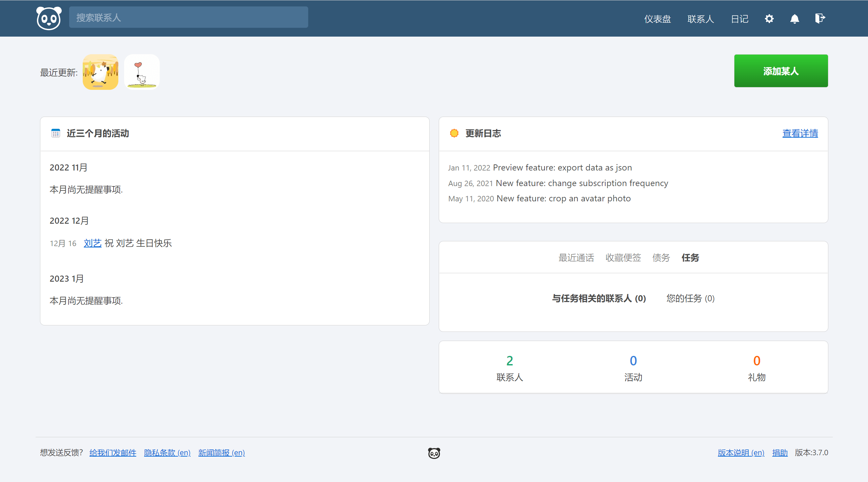Switch to the 最近通话 tab
The width and height of the screenshot is (868, 482).
point(576,258)
